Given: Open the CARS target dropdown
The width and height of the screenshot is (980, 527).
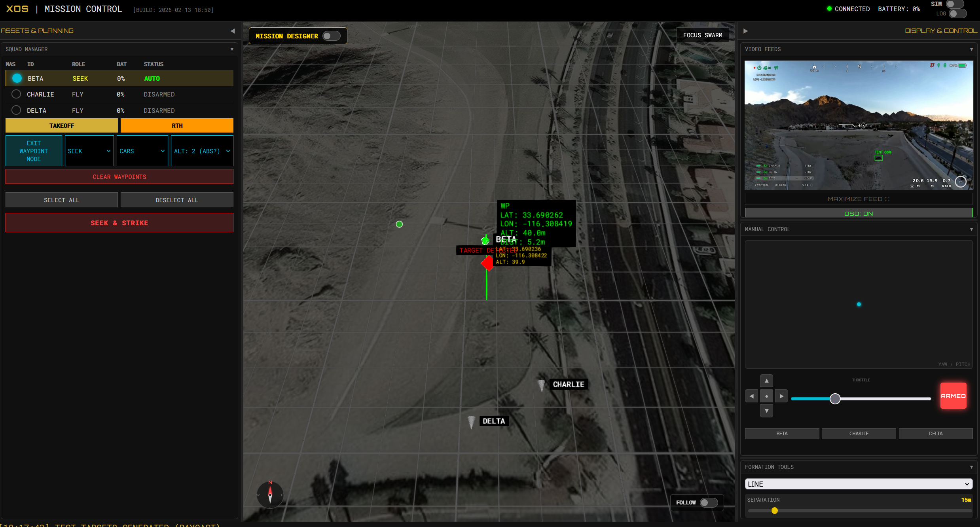Looking at the screenshot, I should click(x=142, y=151).
